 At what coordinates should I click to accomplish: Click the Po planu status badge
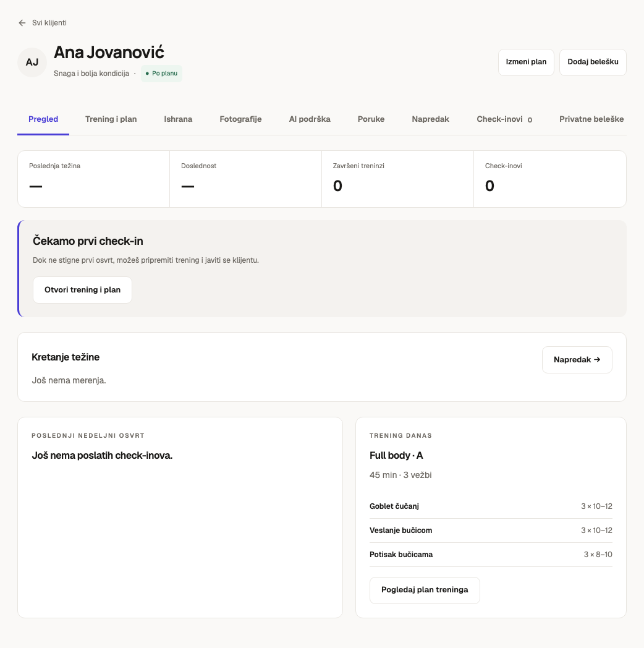pos(161,74)
